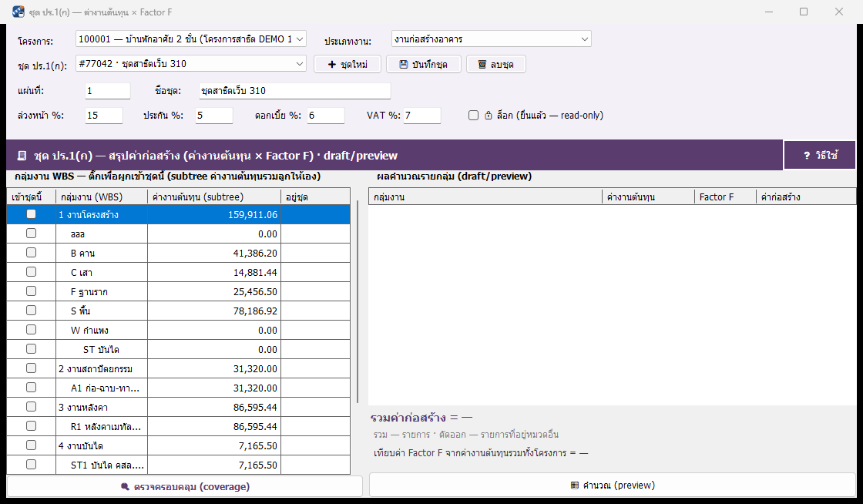The image size is (863, 504).
Task: Click the question mark icon on วิธีใช้
Action: pyautogui.click(x=807, y=156)
